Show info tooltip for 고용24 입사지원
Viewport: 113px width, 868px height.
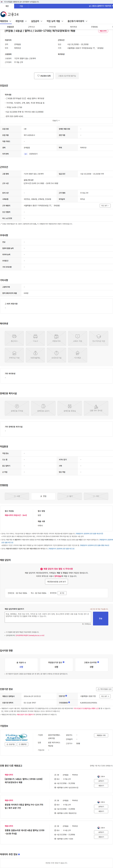[x=98, y=662]
